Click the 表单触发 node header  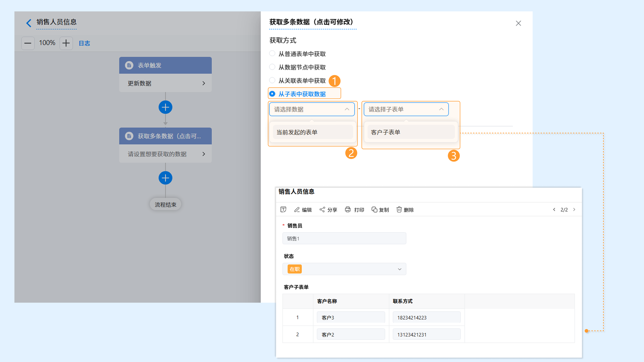165,65
